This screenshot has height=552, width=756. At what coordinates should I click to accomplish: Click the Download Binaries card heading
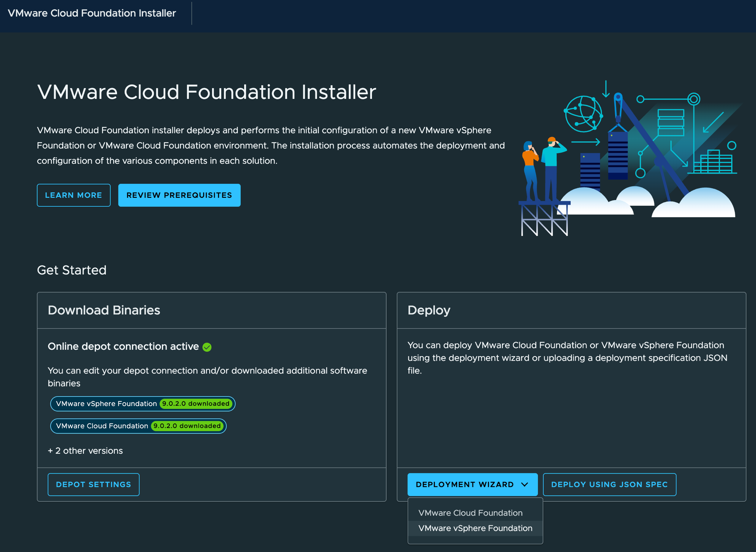coord(104,310)
